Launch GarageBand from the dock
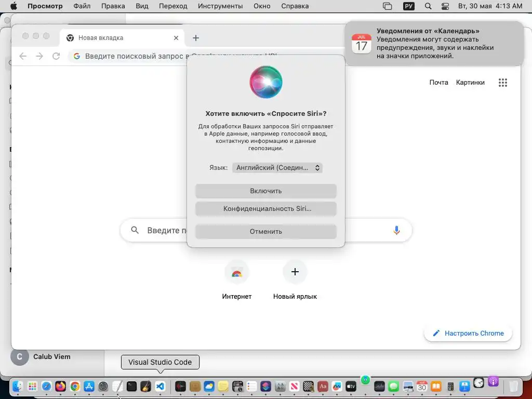Screen dimensions: 532x399 point(146,386)
